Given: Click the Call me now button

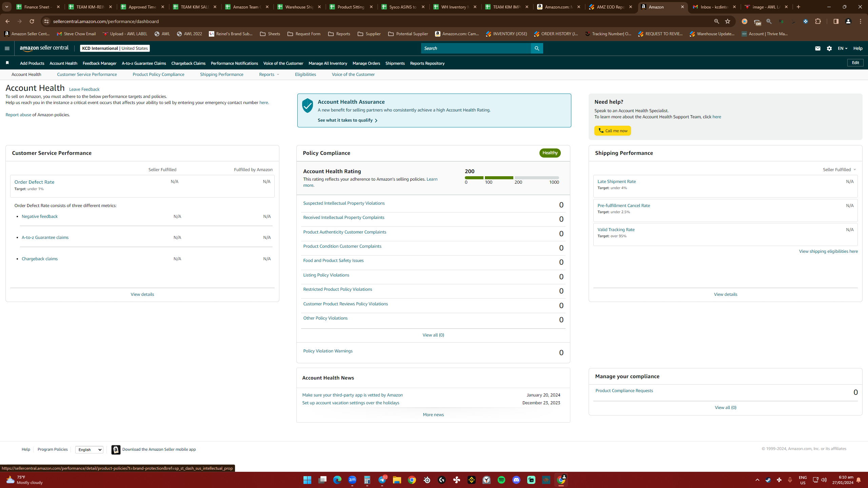Looking at the screenshot, I should pyautogui.click(x=612, y=131).
